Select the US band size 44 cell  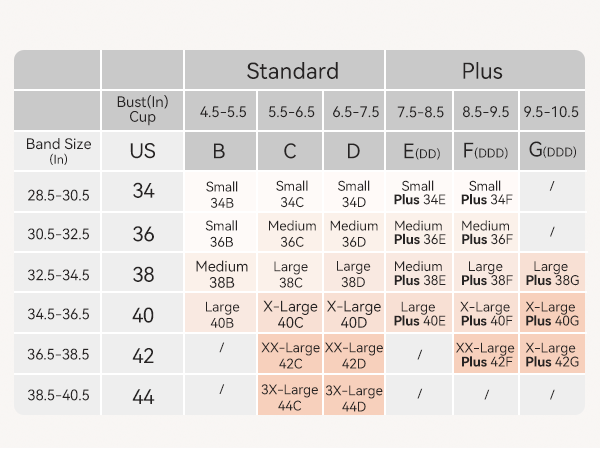(x=142, y=396)
